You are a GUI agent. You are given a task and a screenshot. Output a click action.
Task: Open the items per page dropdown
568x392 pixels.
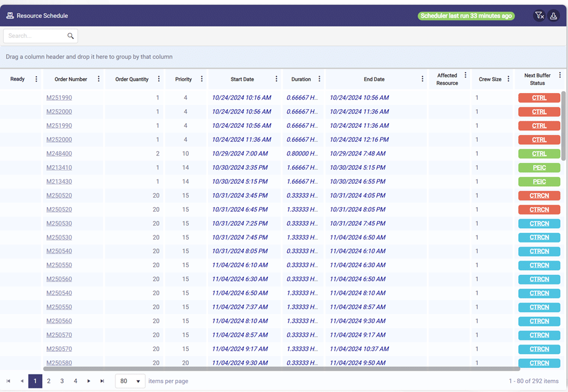130,381
